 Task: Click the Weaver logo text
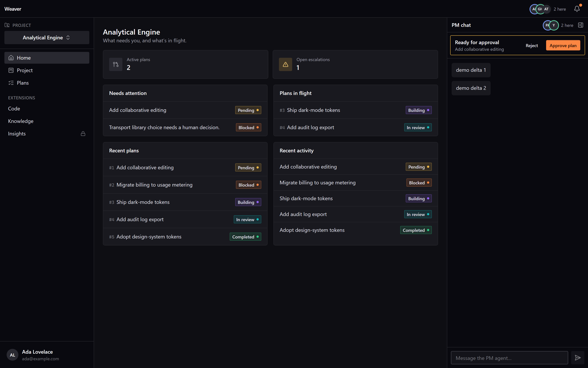[13, 9]
